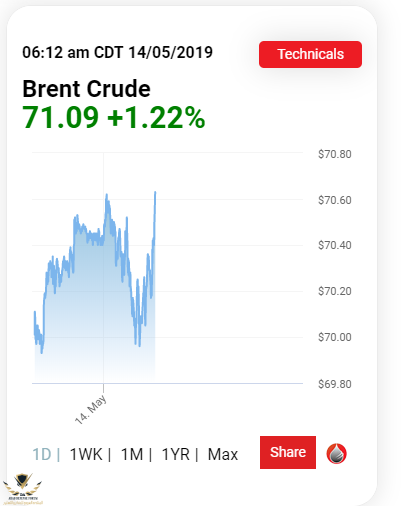This screenshot has height=506, width=401.
Task: Click the red Share button
Action: (288, 452)
